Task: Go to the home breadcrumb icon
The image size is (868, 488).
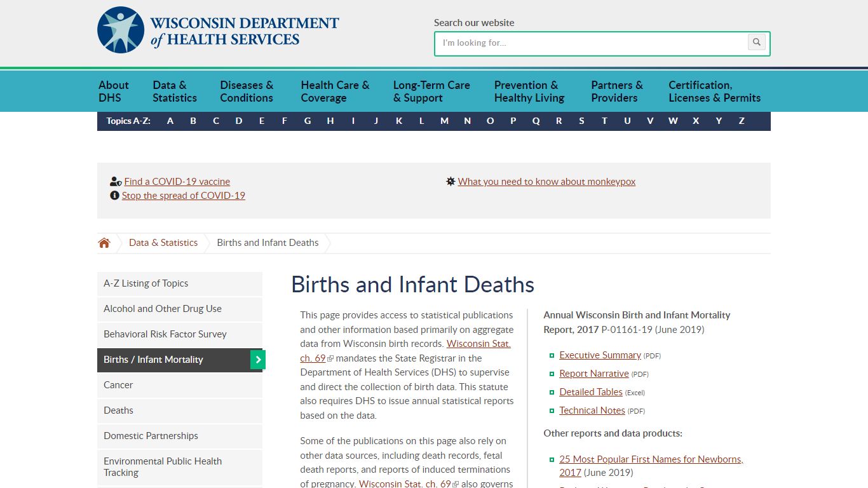Action: (x=104, y=243)
